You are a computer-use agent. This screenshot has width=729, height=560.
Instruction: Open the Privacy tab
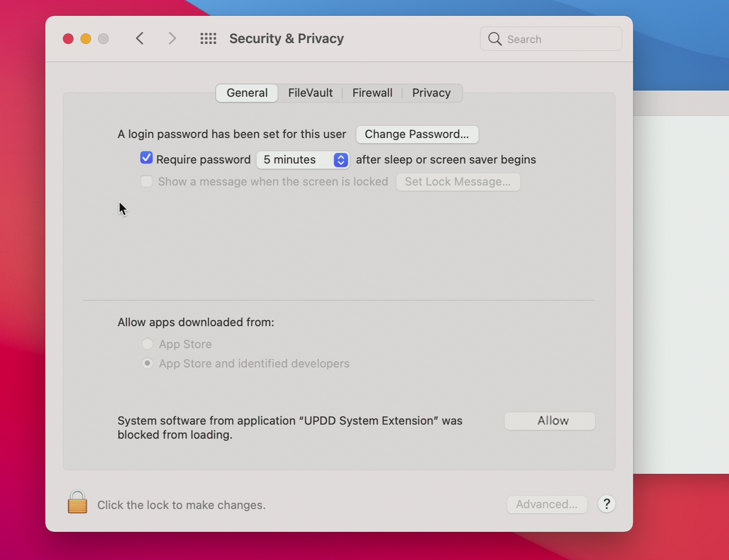point(431,93)
